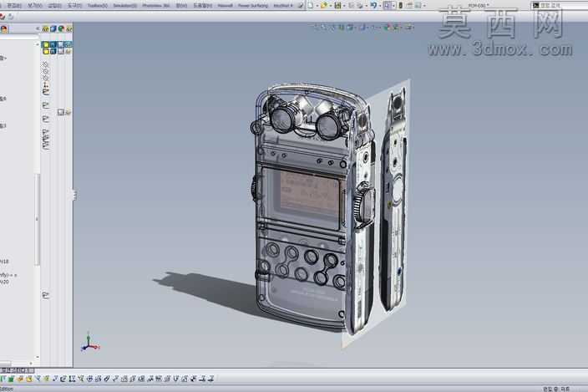Expand the Options dropdown arrow
This screenshot has width=588, height=392.
pos(424,6)
